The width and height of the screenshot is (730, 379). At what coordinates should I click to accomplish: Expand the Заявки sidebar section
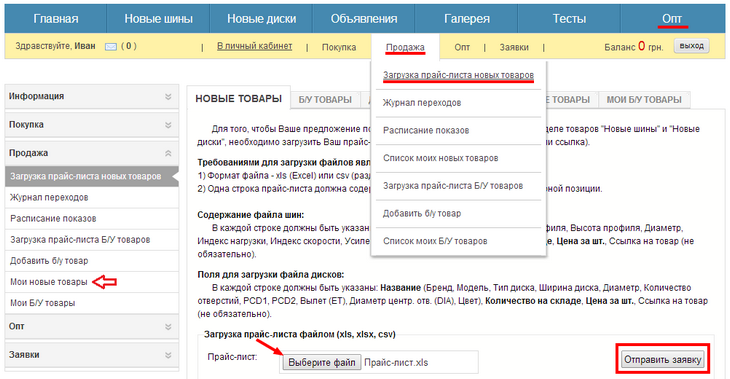click(x=92, y=355)
